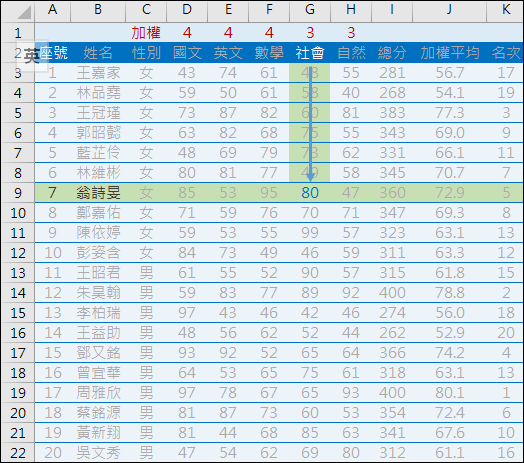
Task: Click the 姓名 header cell
Action: [x=98, y=53]
